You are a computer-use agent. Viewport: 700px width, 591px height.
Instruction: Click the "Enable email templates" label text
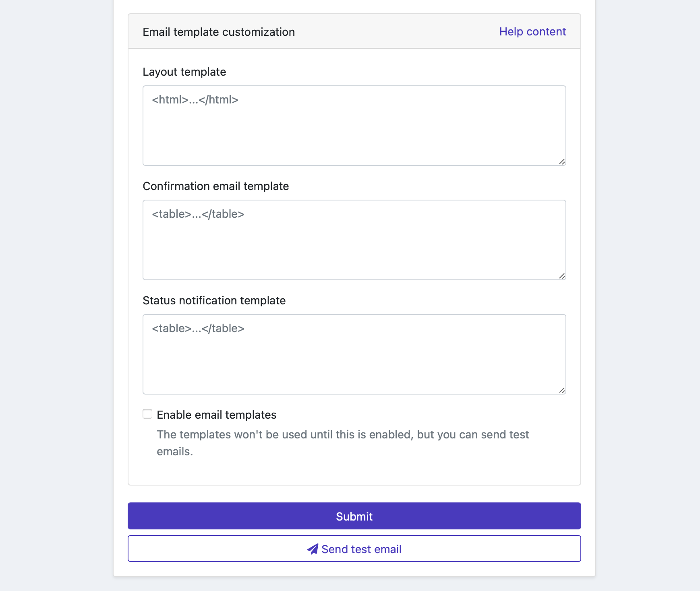216,415
